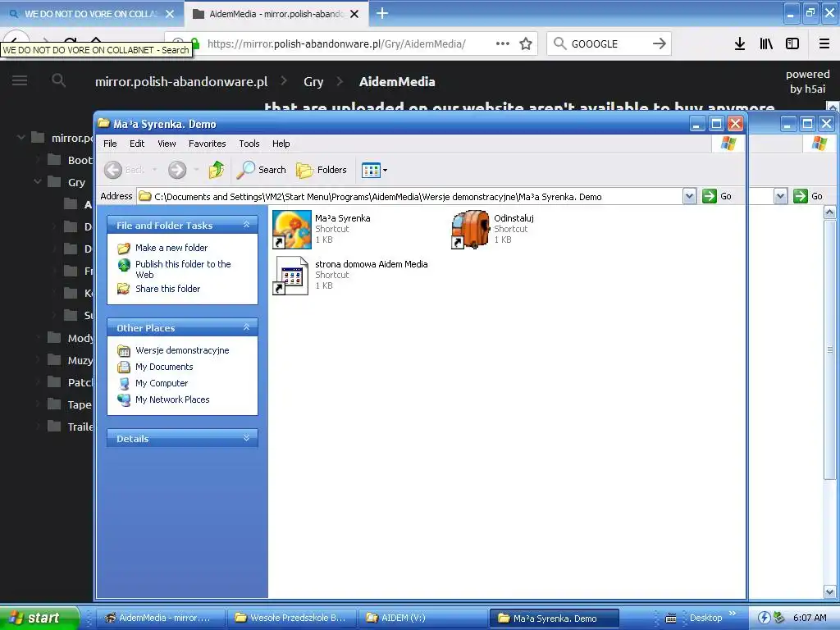Close the AidemMedia browser tab
The height and width of the screenshot is (630, 840).
354,14
